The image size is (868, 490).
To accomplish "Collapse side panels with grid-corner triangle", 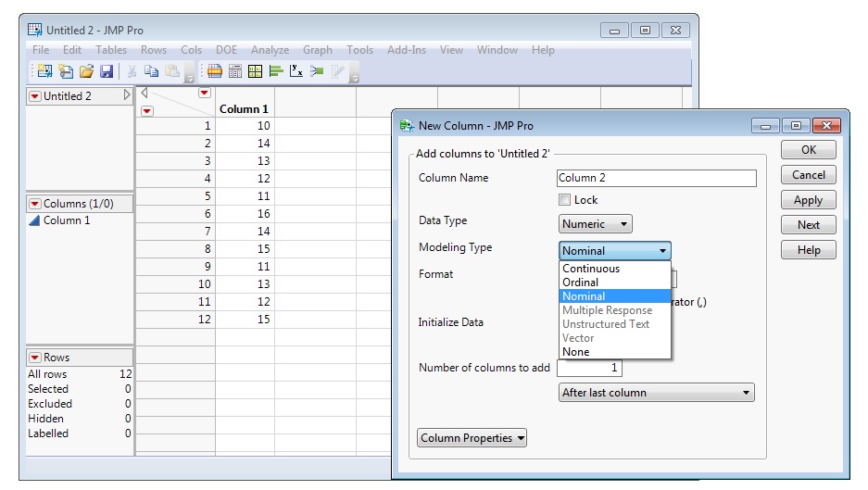I will 144,93.
